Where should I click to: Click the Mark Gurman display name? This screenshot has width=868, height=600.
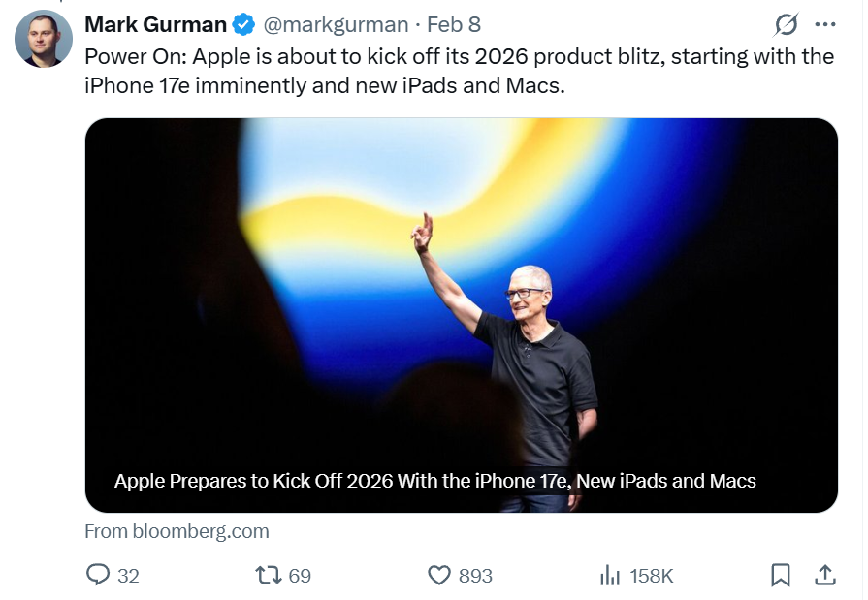[x=155, y=24]
